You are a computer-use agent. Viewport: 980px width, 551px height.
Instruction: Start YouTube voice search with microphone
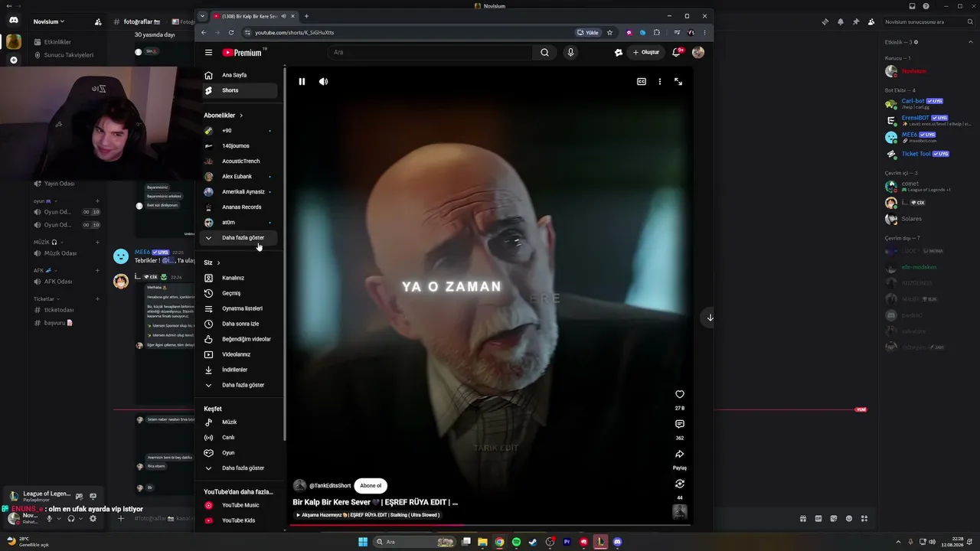coord(570,53)
